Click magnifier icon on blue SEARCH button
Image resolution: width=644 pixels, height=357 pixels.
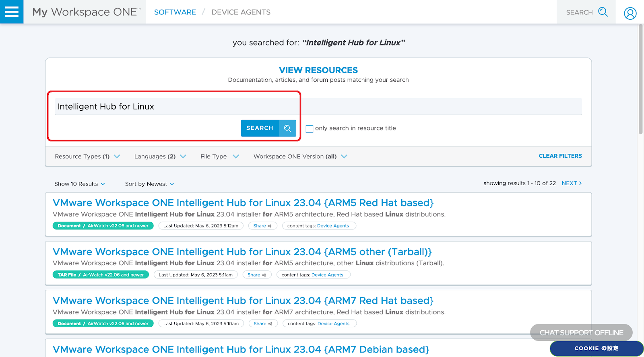(x=287, y=128)
